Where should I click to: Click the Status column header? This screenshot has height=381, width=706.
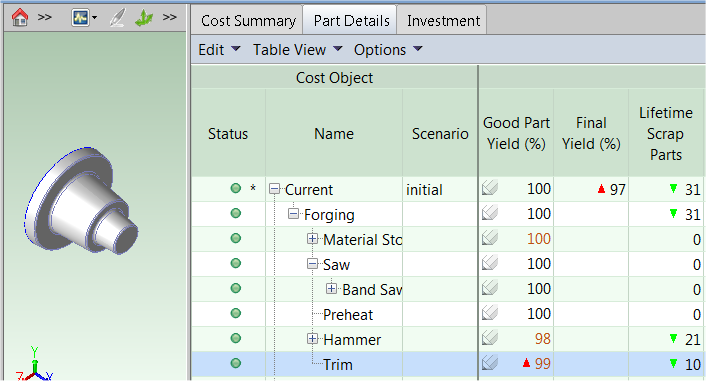tap(228, 134)
